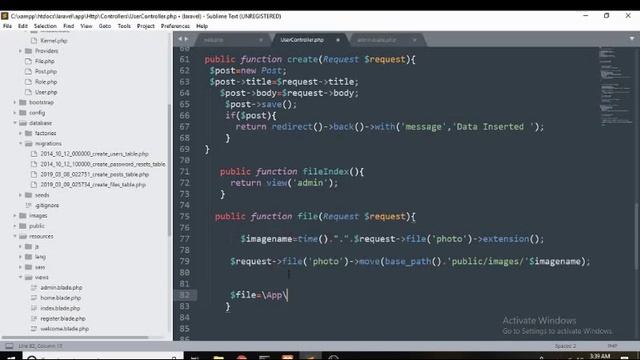
Task: Go to previous tab with left arrow
Action: pos(180,39)
